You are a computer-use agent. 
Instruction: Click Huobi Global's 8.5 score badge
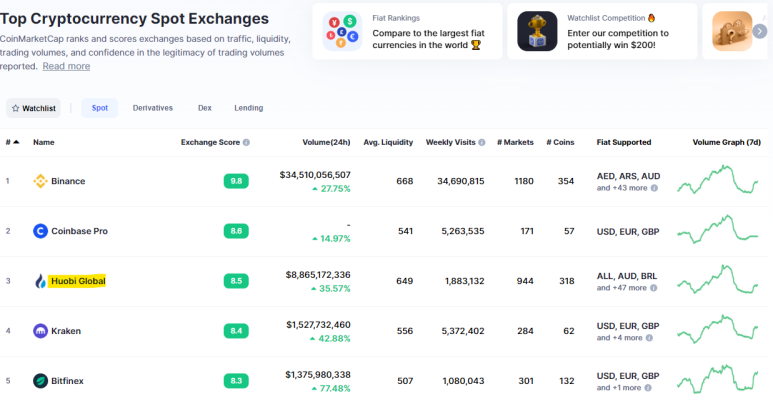coord(236,281)
